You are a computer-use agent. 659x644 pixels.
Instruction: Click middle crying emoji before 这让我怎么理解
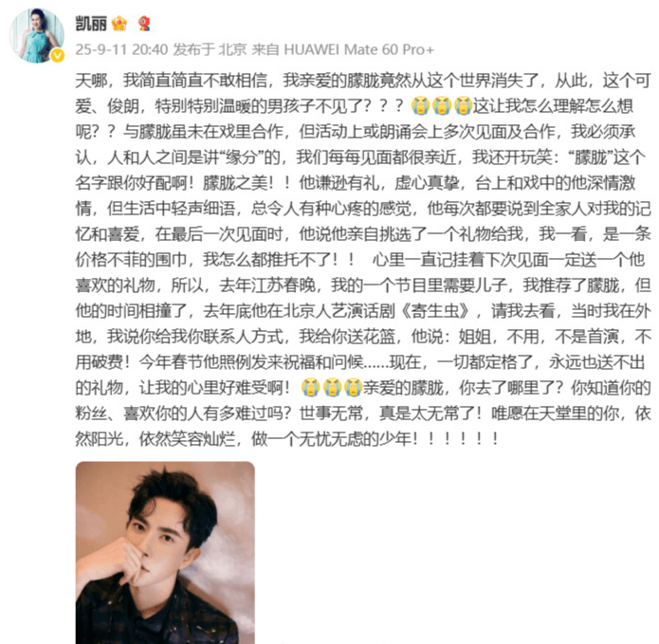tap(442, 105)
